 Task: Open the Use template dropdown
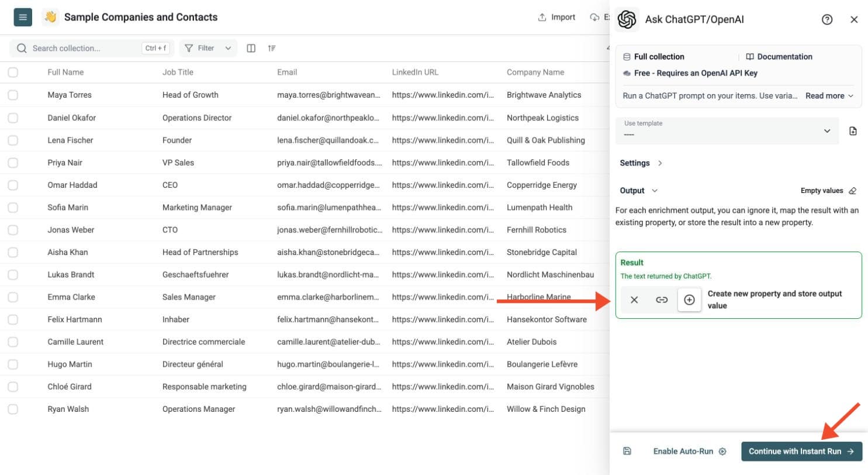728,131
